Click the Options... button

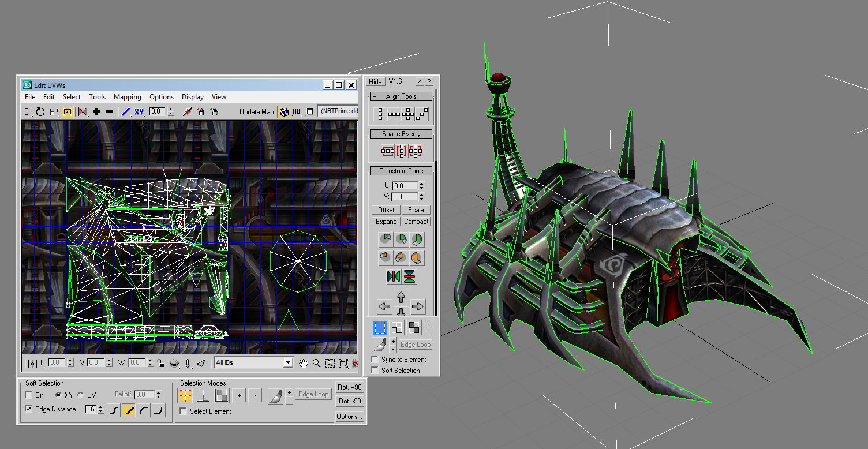pyautogui.click(x=350, y=417)
